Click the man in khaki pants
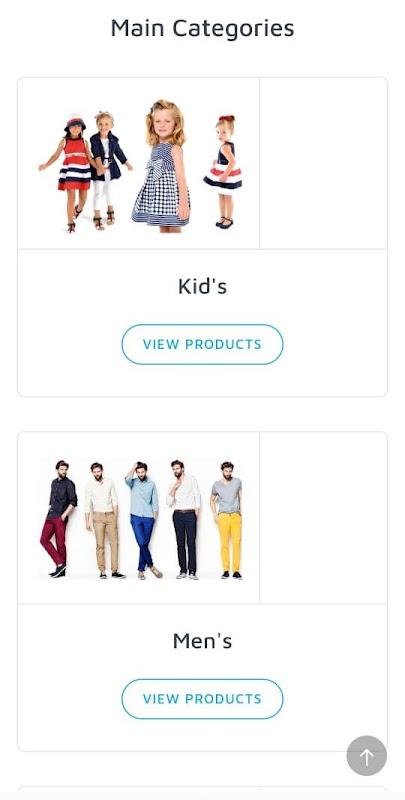Image resolution: width=405 pixels, height=800 pixels. point(103,521)
